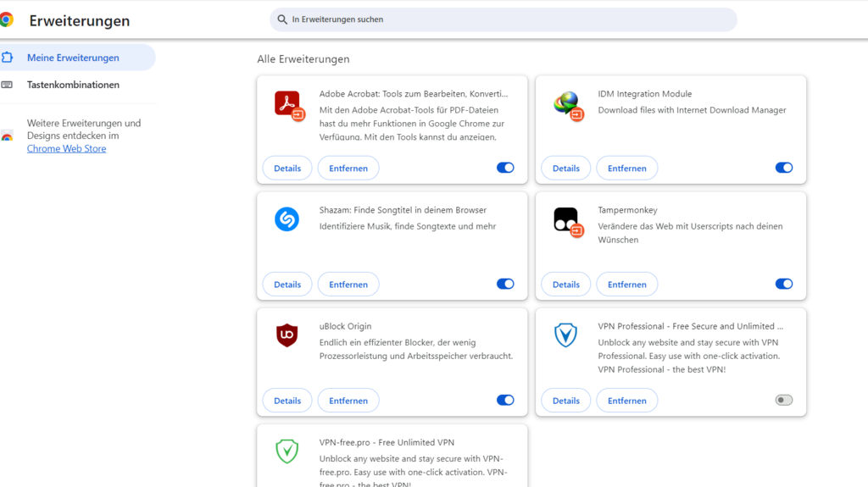Screen dimensions: 868x487
Task: Turn off the Shazam extension toggle
Action: click(x=505, y=284)
